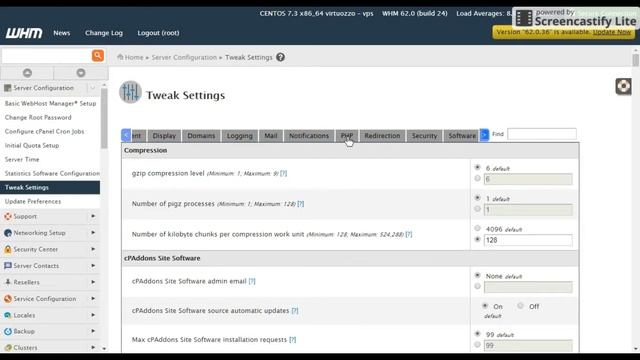Click the sidebar search input field
This screenshot has height=360, width=640.
46,56
